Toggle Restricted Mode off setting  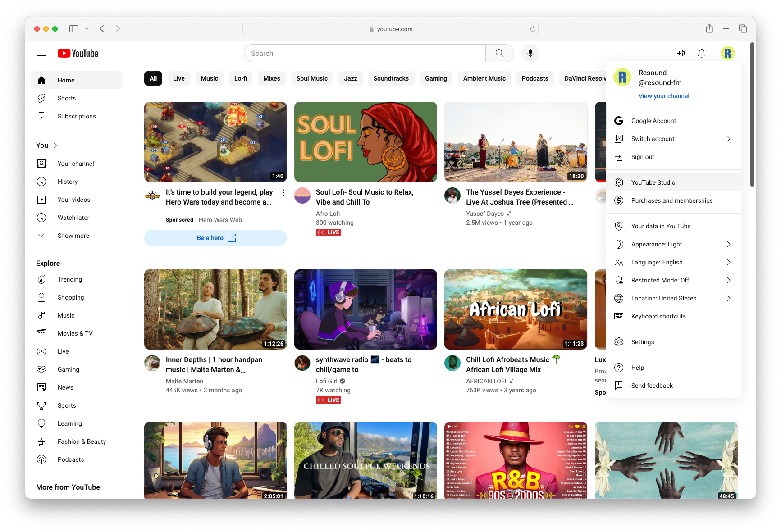point(660,280)
